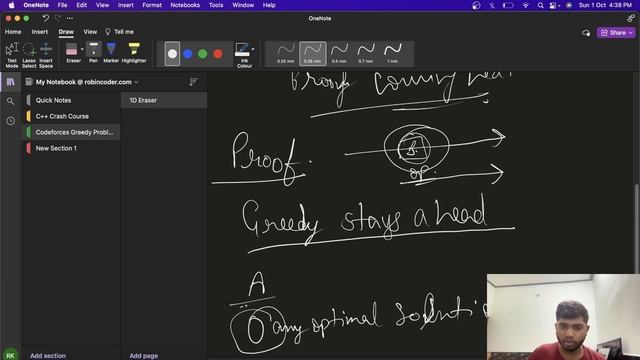640x360 pixels.
Task: Open the C++ Crash Course section
Action: pos(71,116)
